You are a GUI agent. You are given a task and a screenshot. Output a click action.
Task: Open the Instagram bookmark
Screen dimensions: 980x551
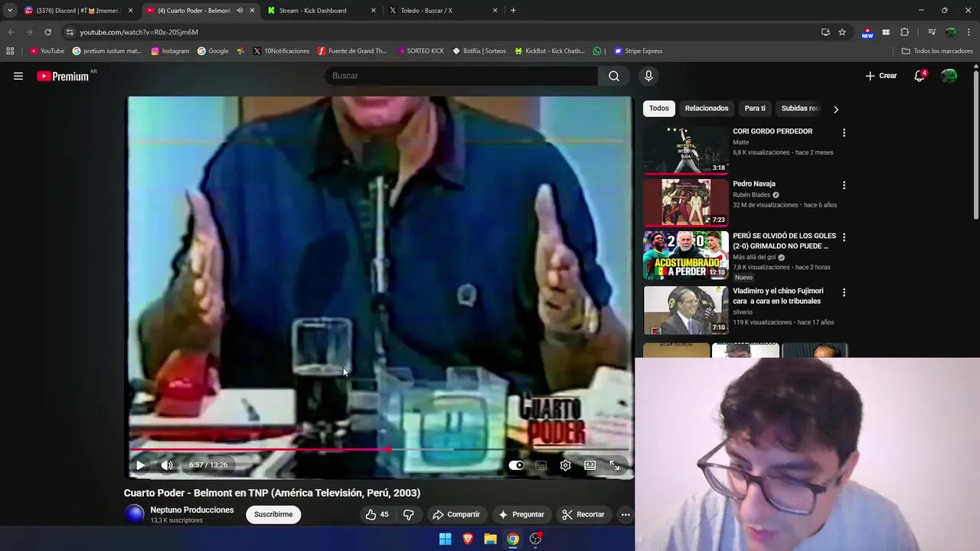170,51
